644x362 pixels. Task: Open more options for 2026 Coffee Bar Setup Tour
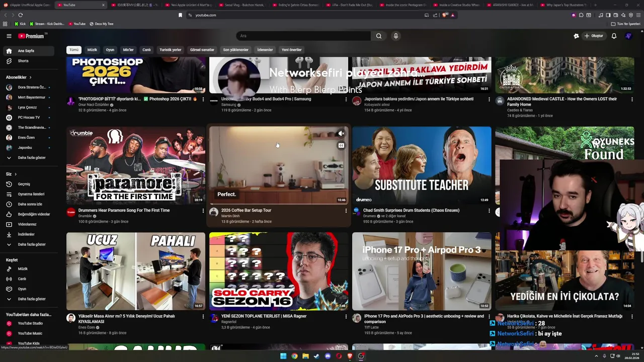pyautogui.click(x=346, y=211)
